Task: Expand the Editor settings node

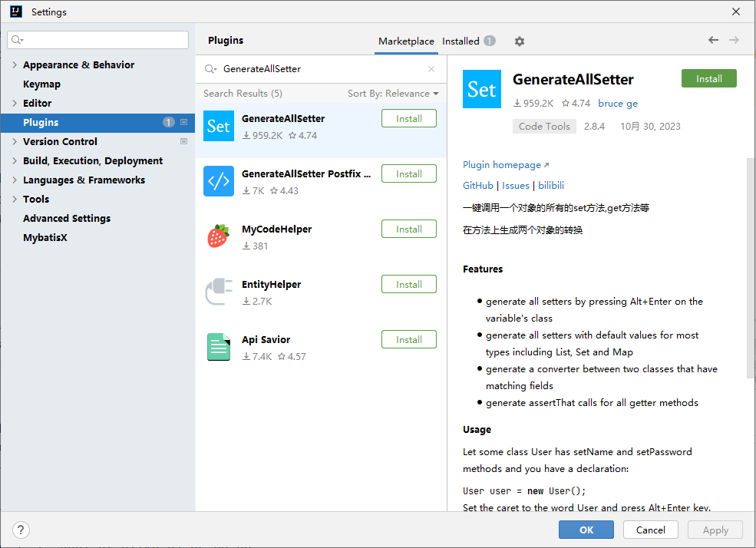Action: coord(15,103)
